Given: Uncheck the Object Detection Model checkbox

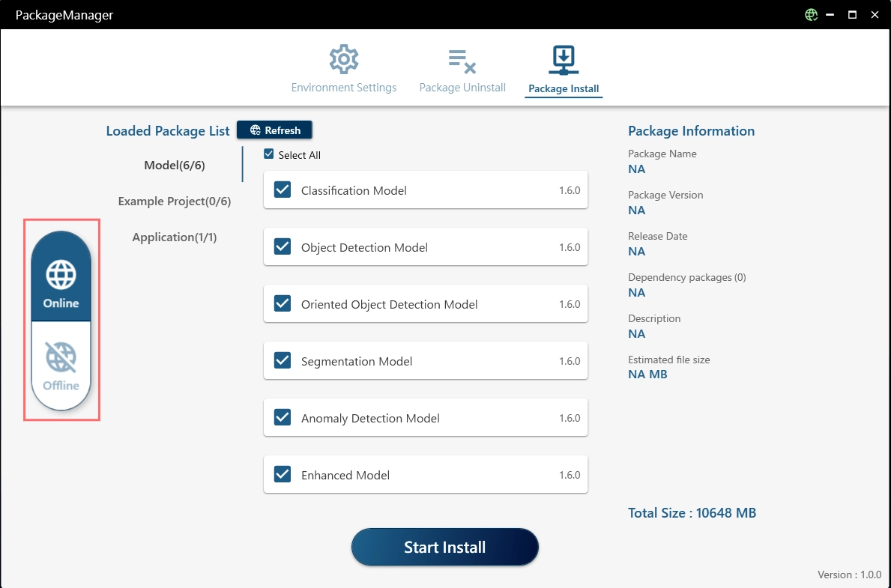Looking at the screenshot, I should [x=283, y=246].
